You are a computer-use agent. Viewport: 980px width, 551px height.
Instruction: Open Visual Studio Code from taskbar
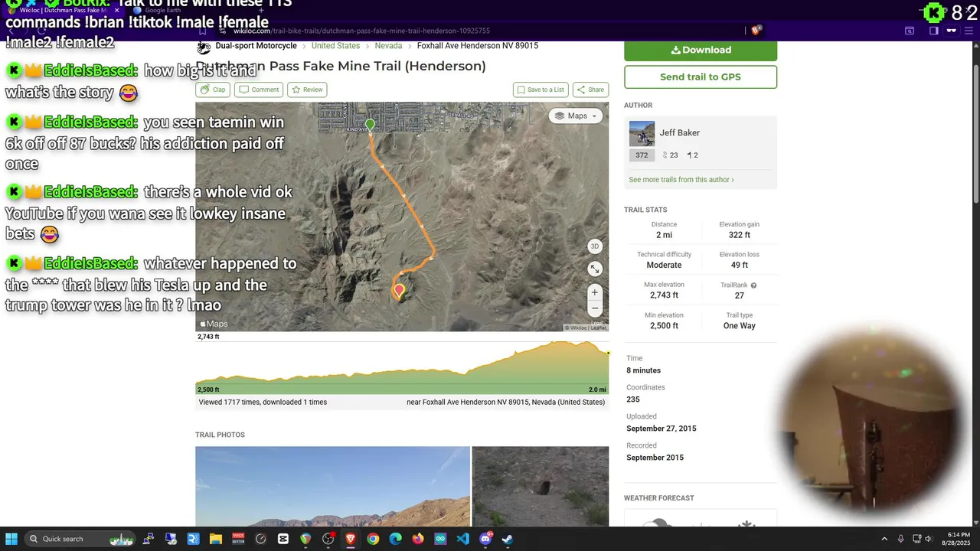[462, 539]
